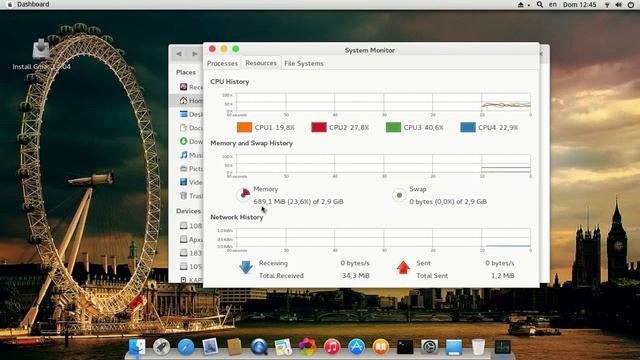
Task: Open the en keyboard layout indicator
Action: pos(553,4)
